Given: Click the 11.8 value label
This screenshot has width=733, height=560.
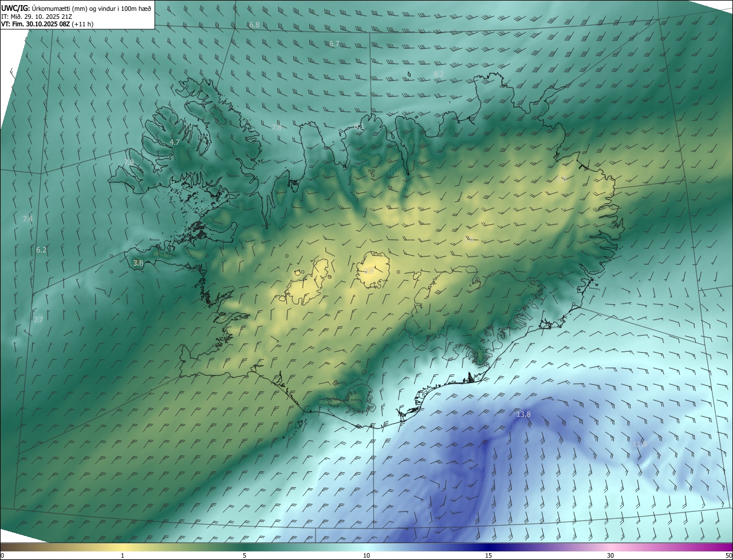Looking at the screenshot, I should [640, 444].
